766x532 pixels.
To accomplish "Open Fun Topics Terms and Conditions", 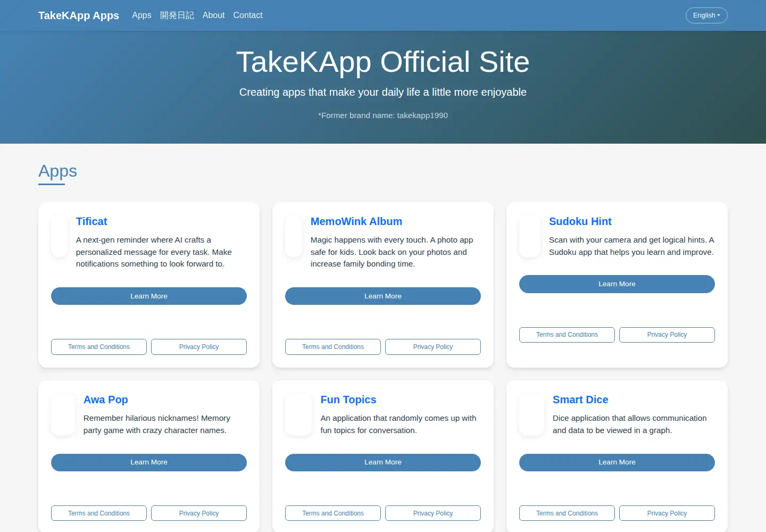I will (333, 513).
